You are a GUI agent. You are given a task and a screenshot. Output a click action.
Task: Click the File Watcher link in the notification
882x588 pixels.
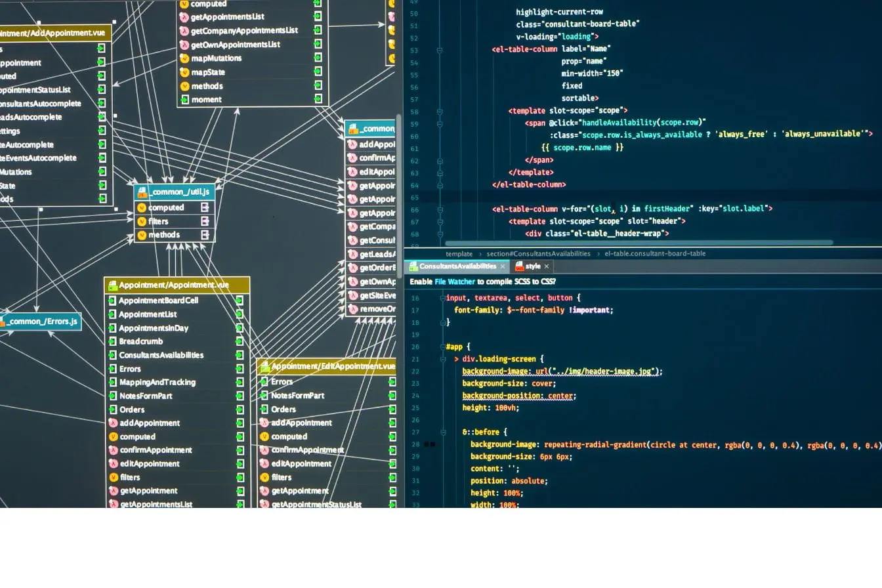[456, 281]
